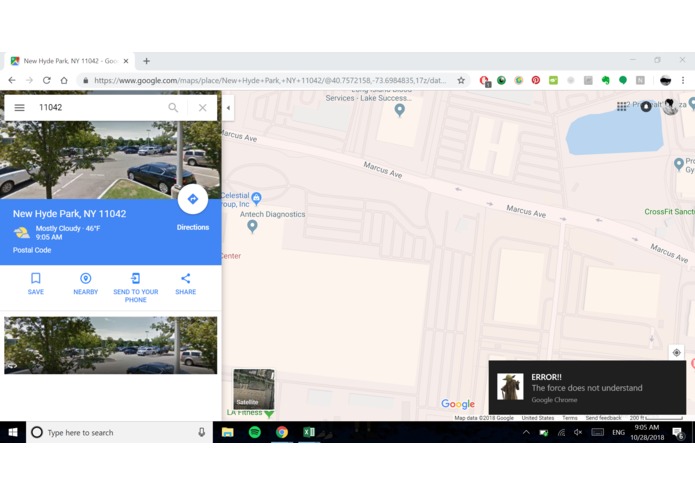Click the taskbar Type here to search box
The image size is (695, 494).
(x=120, y=432)
